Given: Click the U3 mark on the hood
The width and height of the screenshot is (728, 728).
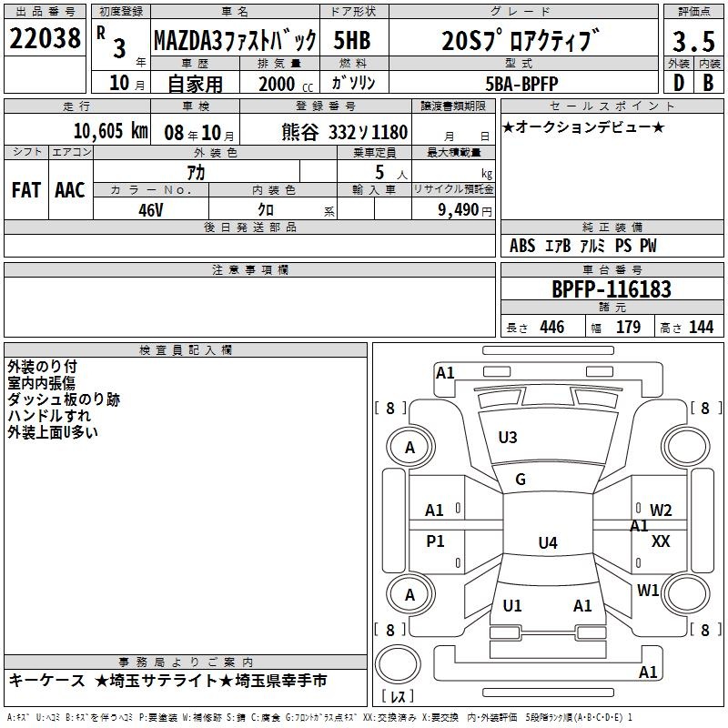Looking at the screenshot, I should 508,438.
